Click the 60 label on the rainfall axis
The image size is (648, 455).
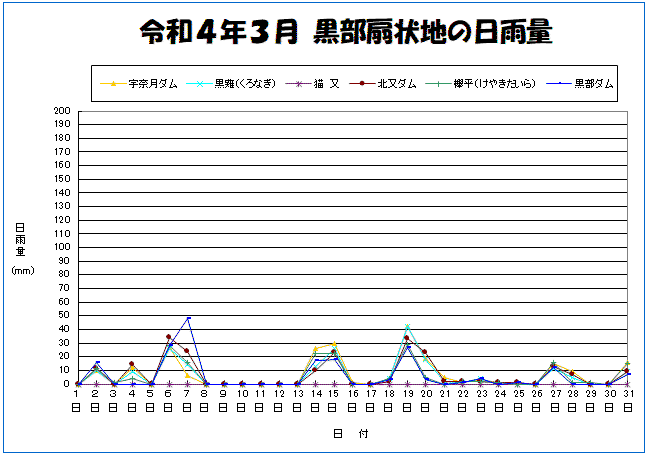coord(64,302)
